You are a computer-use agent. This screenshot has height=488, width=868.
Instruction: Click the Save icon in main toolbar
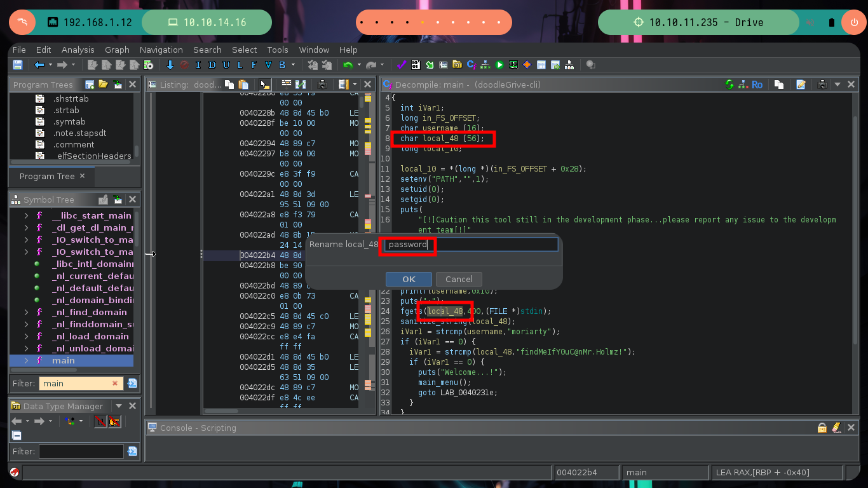tap(17, 65)
